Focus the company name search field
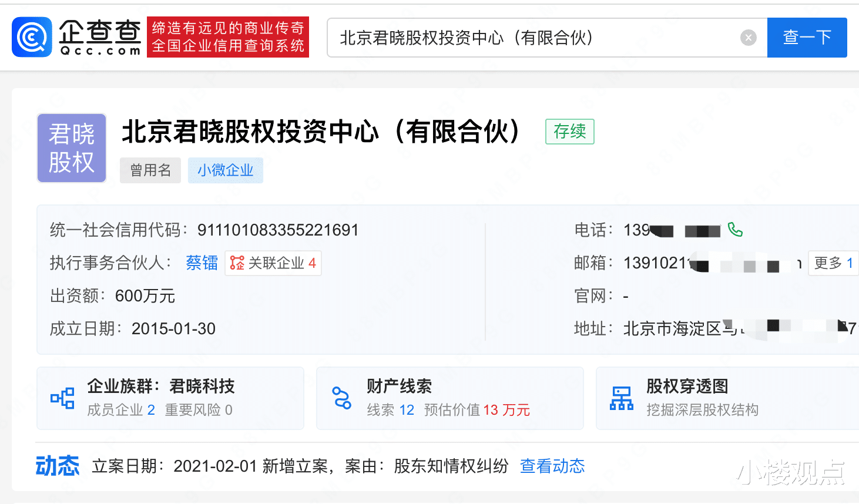The image size is (859, 504). [x=547, y=38]
